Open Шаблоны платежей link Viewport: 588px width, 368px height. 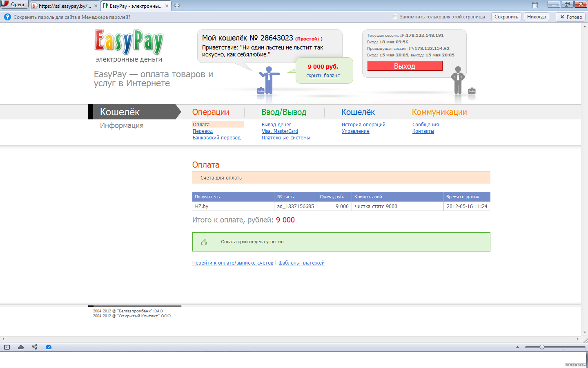coord(301,263)
